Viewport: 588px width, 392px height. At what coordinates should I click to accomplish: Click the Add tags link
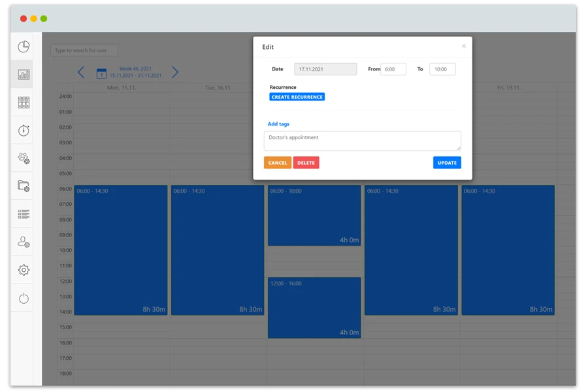point(278,123)
